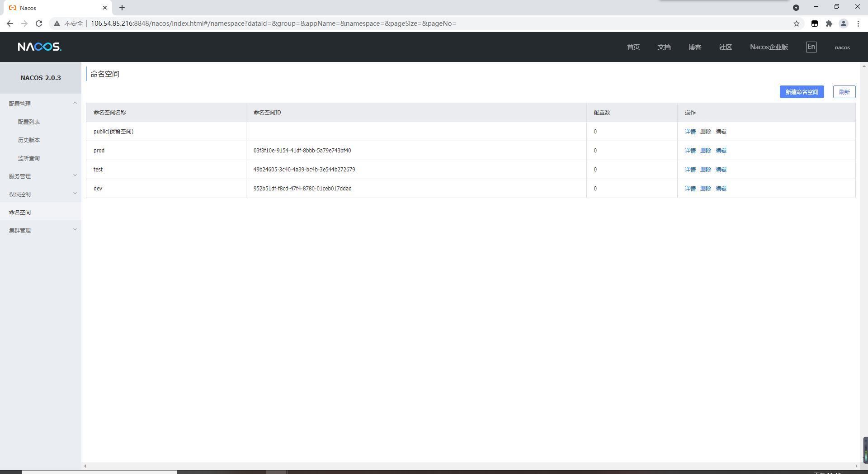Click 删除 for public namespace
The height and width of the screenshot is (474, 868).
click(x=706, y=132)
